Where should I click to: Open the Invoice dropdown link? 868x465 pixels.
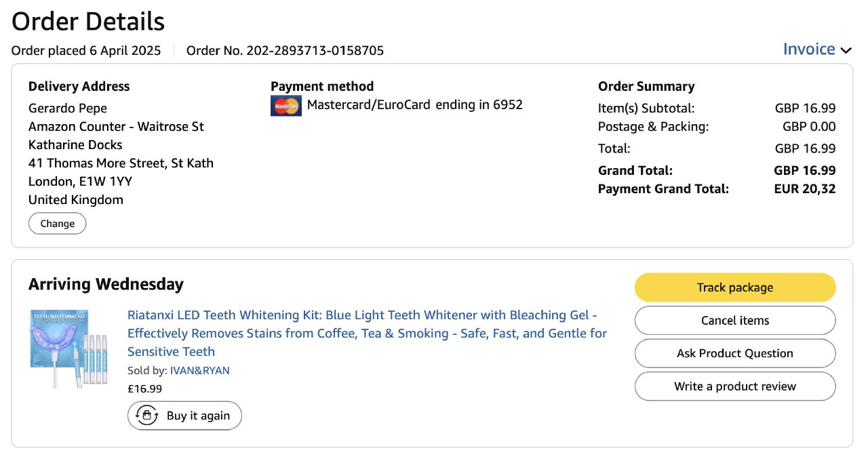tap(808, 49)
